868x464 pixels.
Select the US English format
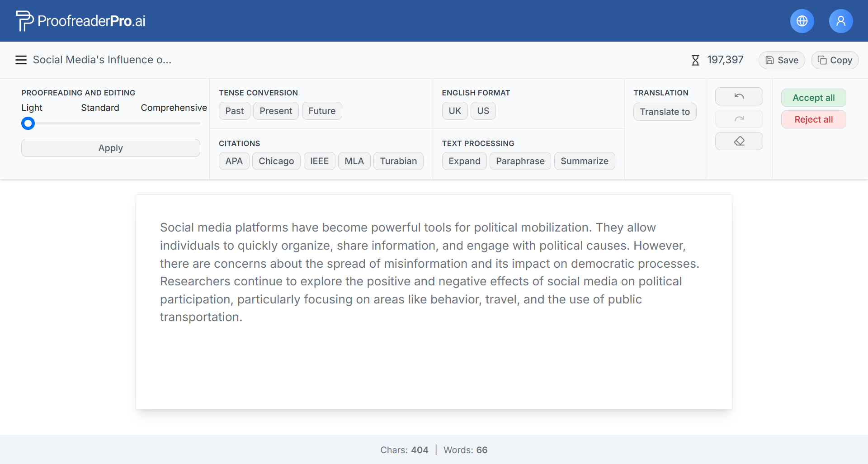483,111
